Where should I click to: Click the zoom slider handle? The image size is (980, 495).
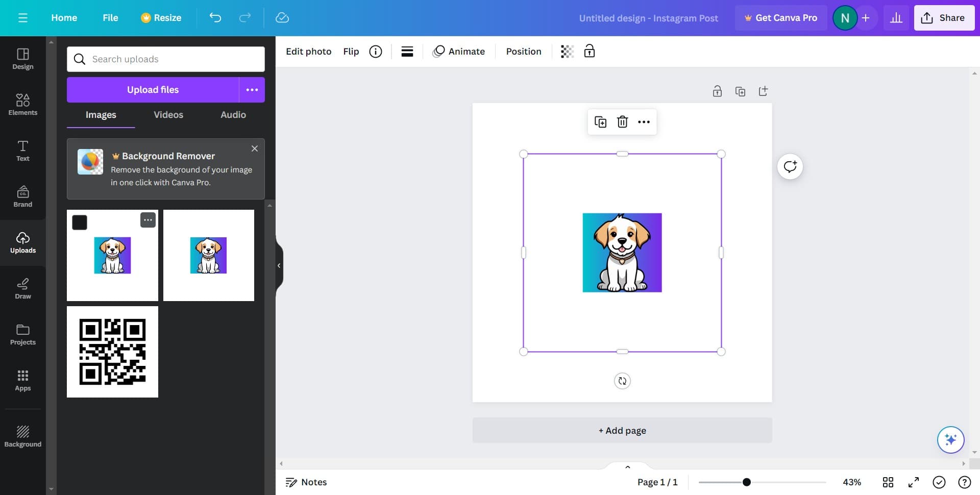[746, 482]
